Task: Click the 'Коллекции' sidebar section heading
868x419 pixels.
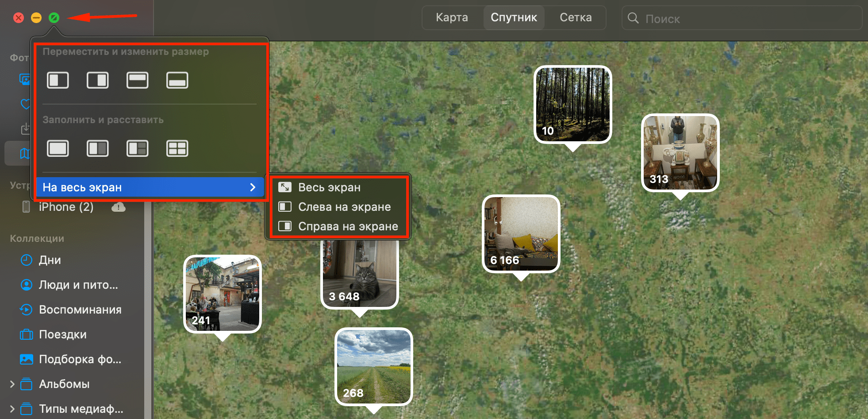Action: (37, 238)
